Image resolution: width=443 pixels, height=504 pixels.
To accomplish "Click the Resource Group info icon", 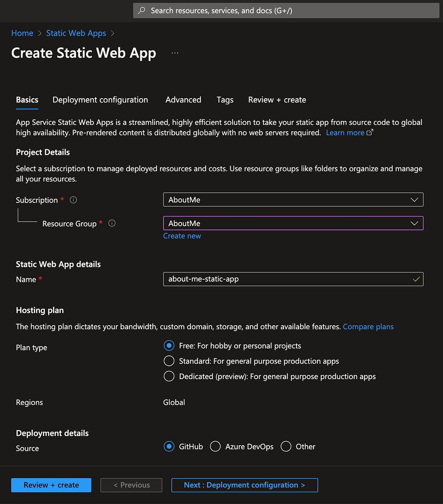I will 112,223.
